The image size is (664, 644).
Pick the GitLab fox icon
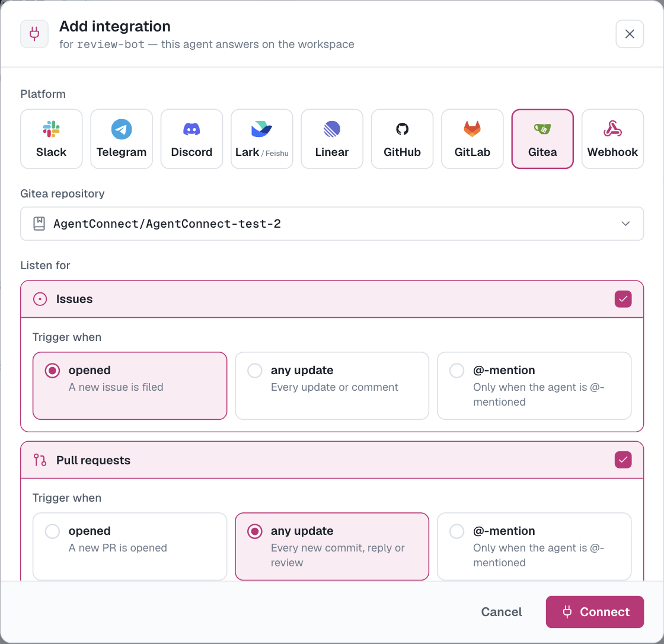(x=472, y=129)
